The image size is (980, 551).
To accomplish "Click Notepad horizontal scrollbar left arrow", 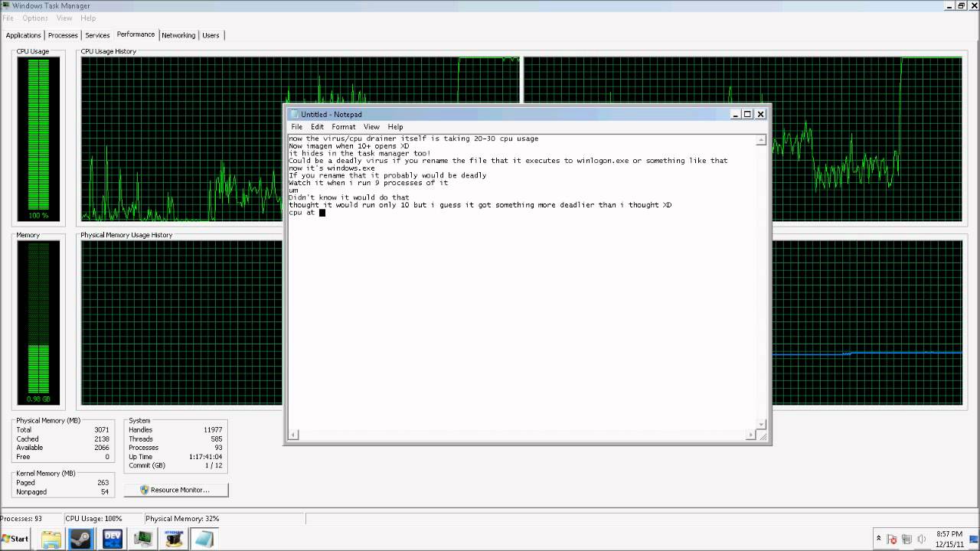I will (x=293, y=435).
